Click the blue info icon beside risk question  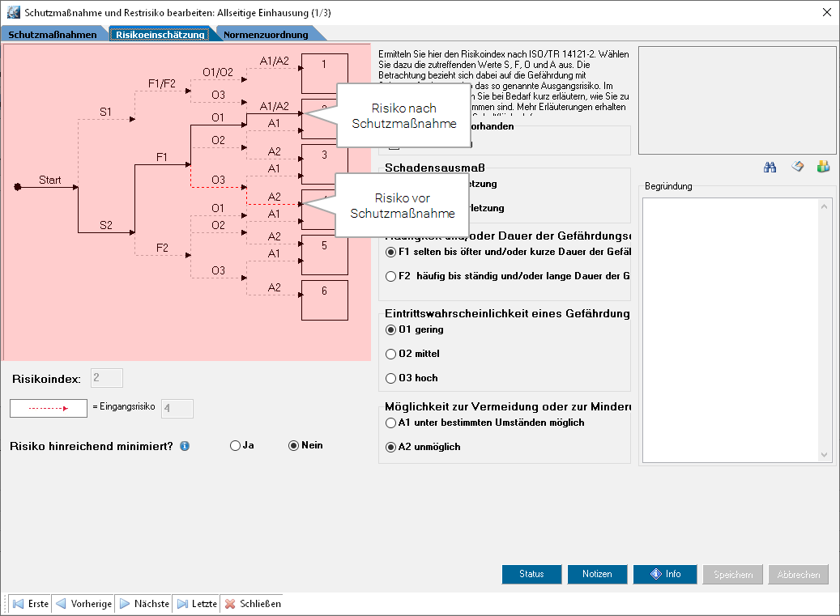(185, 446)
